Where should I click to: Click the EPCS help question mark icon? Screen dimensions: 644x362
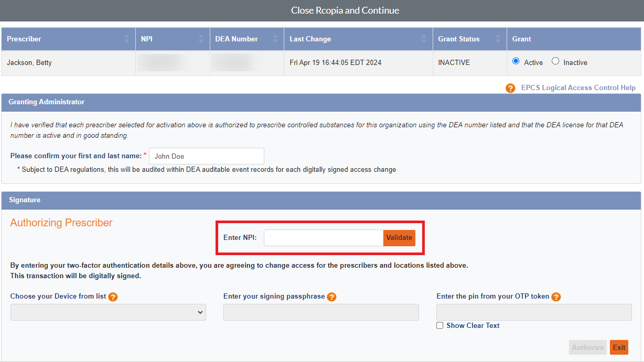pos(510,88)
